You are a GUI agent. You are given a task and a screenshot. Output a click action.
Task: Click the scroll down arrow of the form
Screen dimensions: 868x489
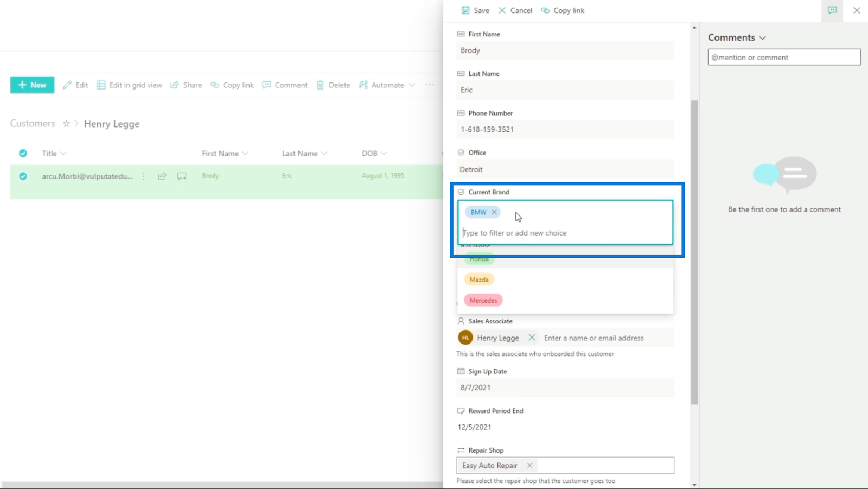[694, 485]
